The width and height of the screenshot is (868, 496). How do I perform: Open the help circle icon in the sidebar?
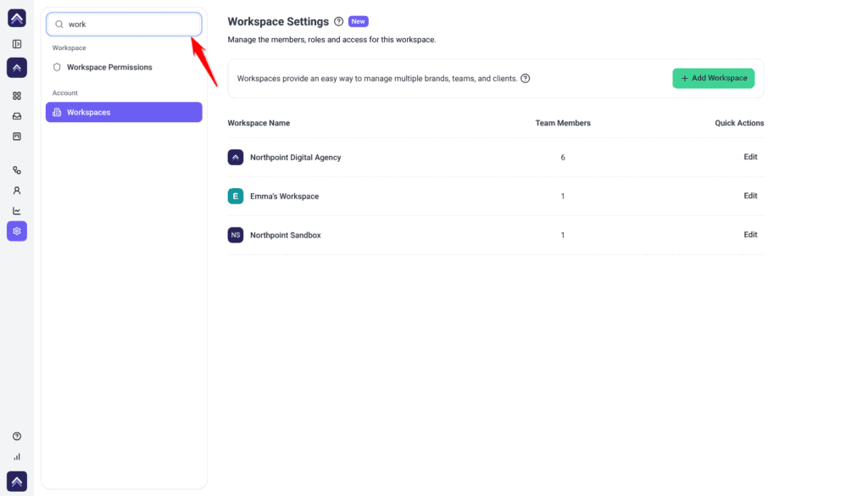17,436
